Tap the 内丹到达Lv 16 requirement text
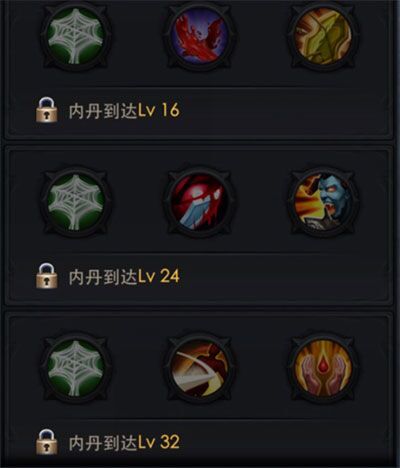 pos(124,110)
